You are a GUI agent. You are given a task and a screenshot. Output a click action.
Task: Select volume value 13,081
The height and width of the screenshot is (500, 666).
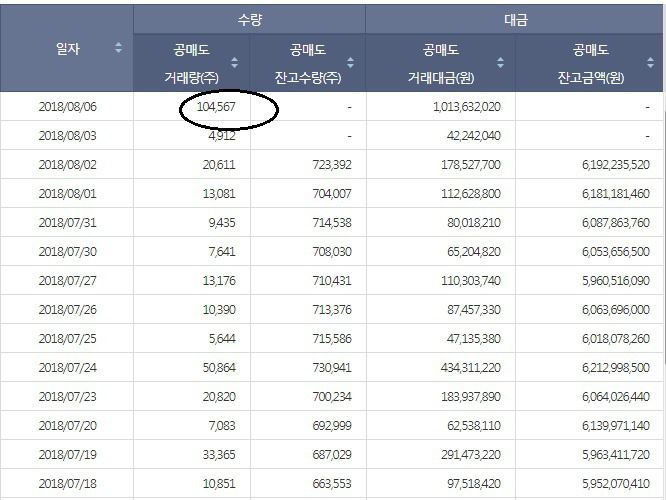click(x=219, y=194)
